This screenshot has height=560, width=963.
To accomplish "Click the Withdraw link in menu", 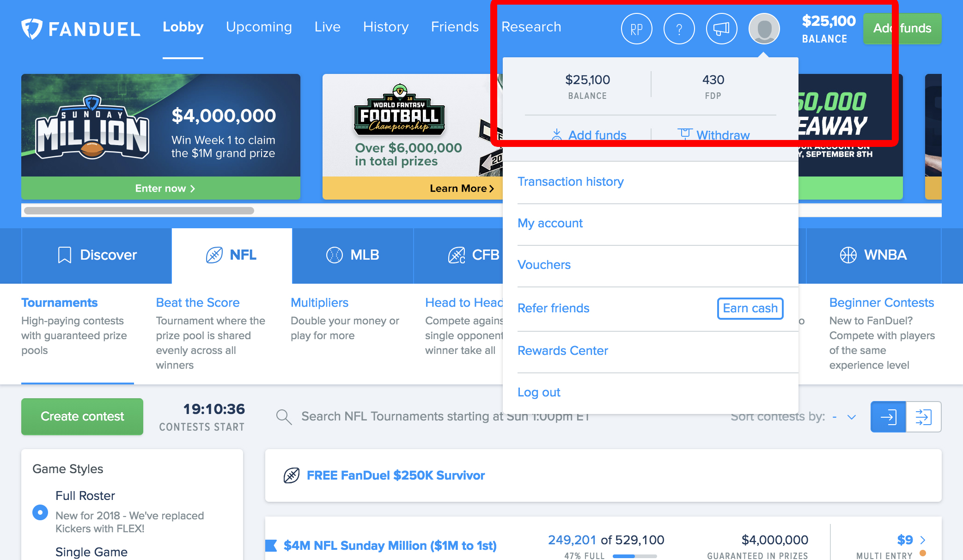I will tap(723, 135).
